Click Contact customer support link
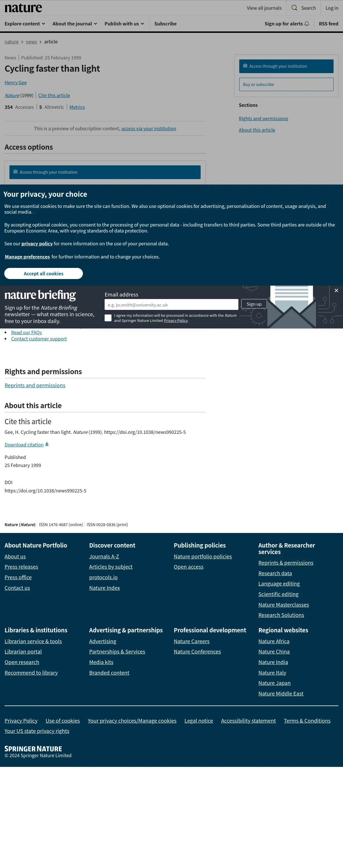 pyautogui.click(x=39, y=339)
